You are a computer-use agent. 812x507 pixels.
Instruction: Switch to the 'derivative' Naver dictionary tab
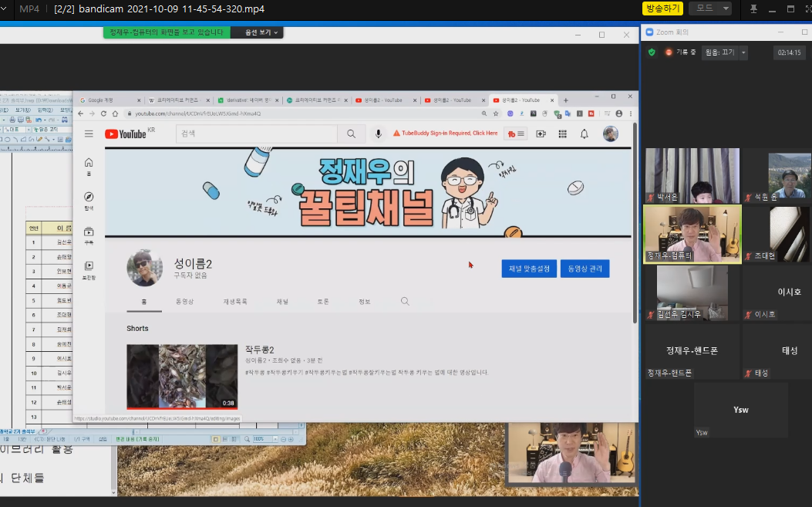(248, 100)
